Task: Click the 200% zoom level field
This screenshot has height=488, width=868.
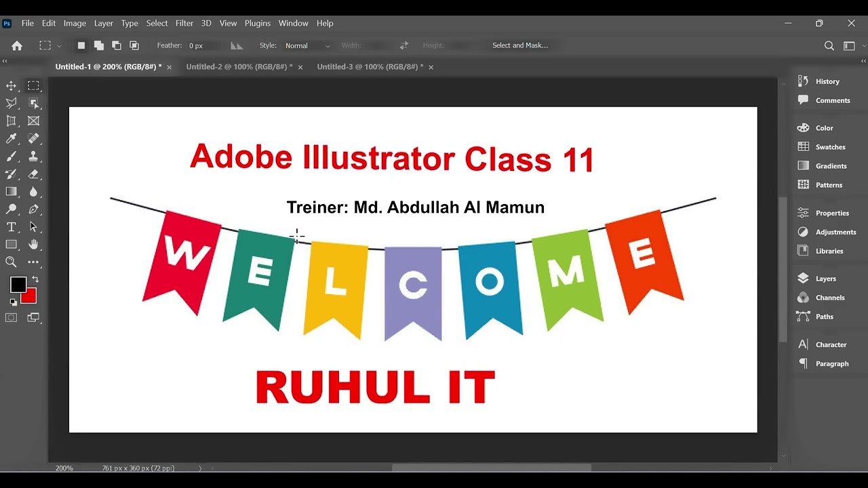Action: click(64, 468)
